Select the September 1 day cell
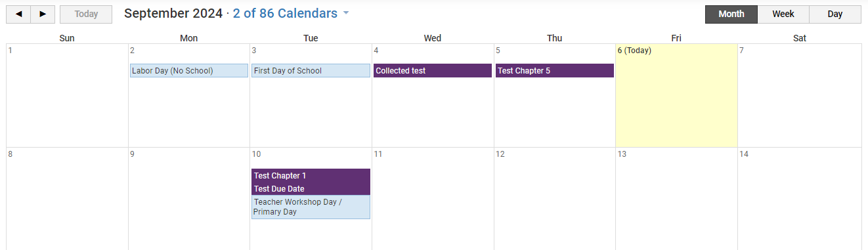This screenshot has width=868, height=250. (67, 95)
